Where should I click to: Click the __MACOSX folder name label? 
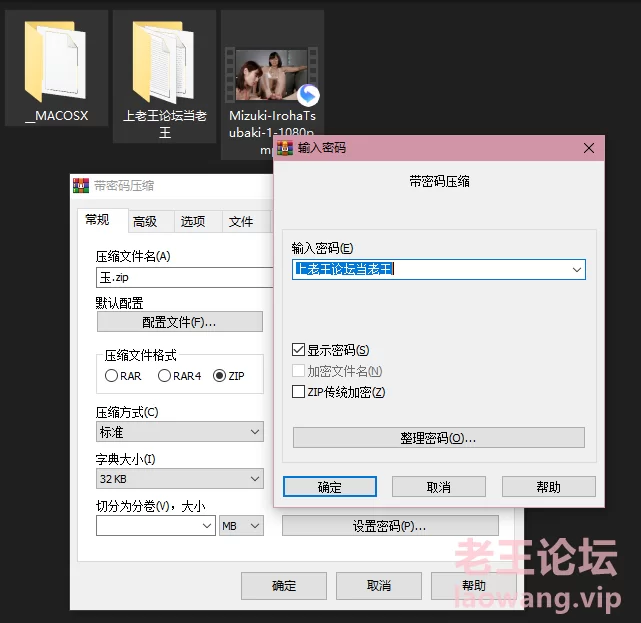57,116
